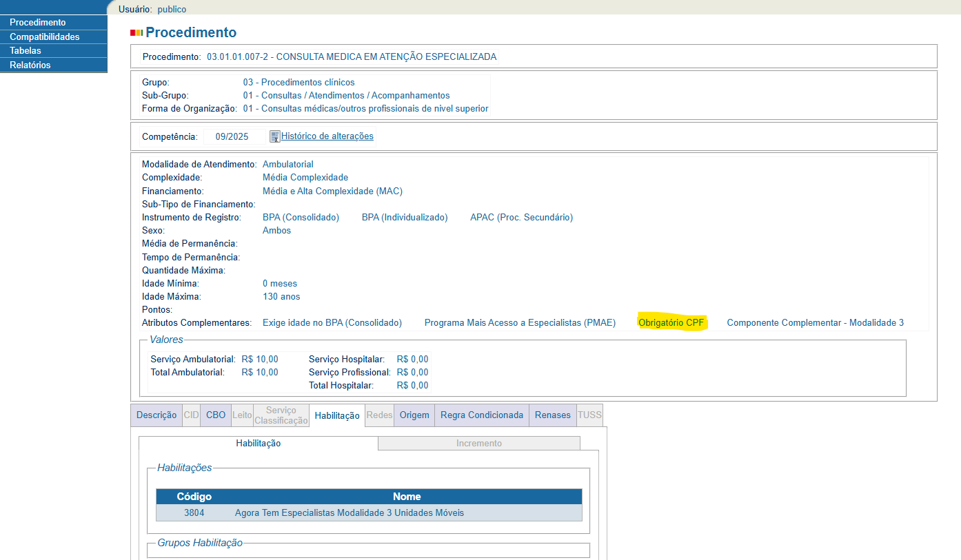The image size is (961, 560).
Task: Click 03 - Procedimentos clínicos group value
Action: click(x=299, y=83)
